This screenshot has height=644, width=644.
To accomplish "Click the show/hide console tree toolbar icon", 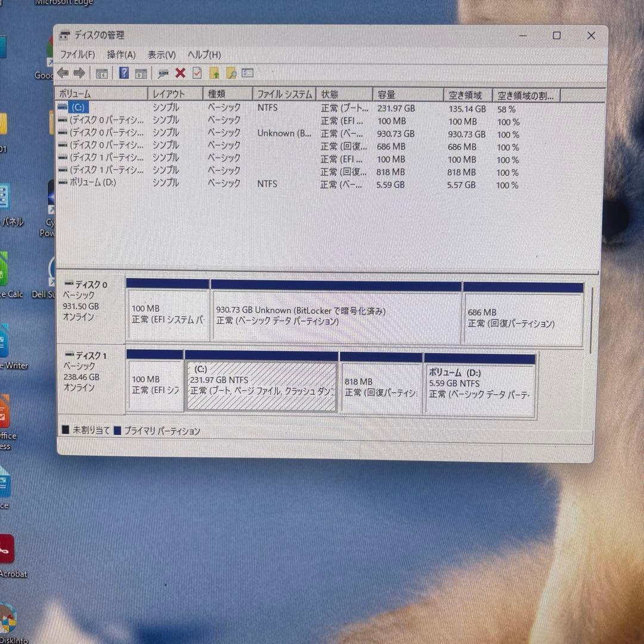I will point(102,73).
